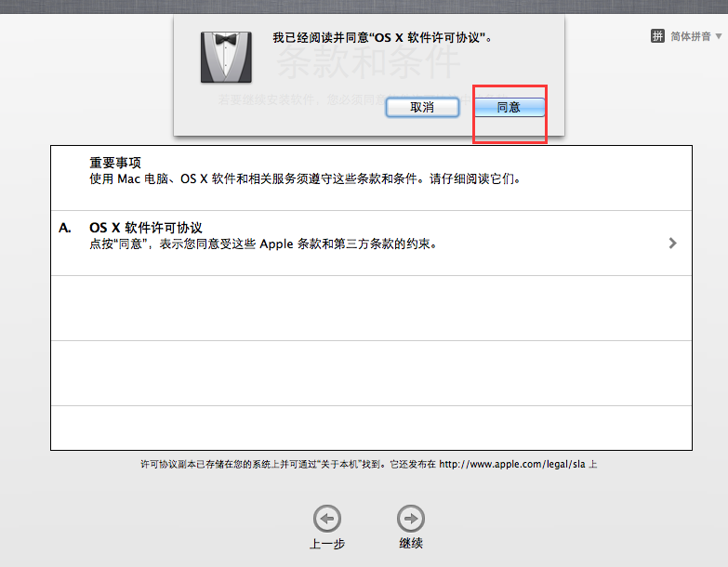This screenshot has width=728, height=567.
Task: Open the 简体拼音 input method dropdown
Action: pos(695,36)
